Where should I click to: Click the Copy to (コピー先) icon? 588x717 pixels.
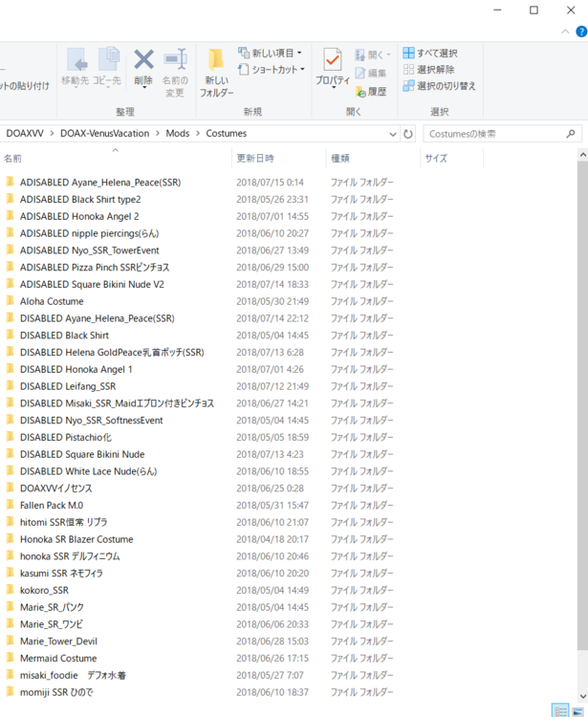108,59
